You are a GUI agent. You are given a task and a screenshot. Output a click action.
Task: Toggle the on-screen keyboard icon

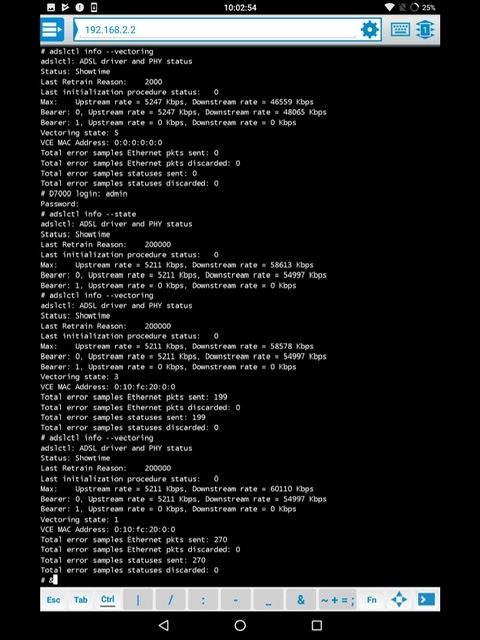pyautogui.click(x=400, y=29)
